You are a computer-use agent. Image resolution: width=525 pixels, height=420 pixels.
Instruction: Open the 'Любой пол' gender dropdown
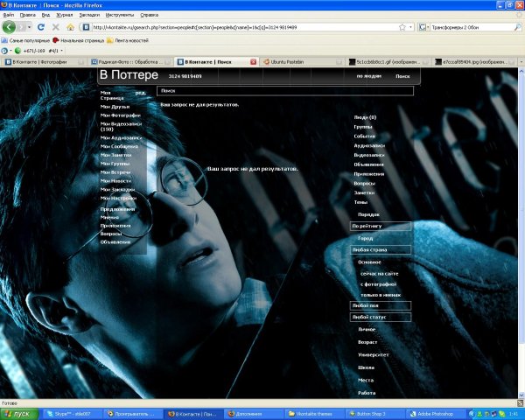[x=381, y=305]
